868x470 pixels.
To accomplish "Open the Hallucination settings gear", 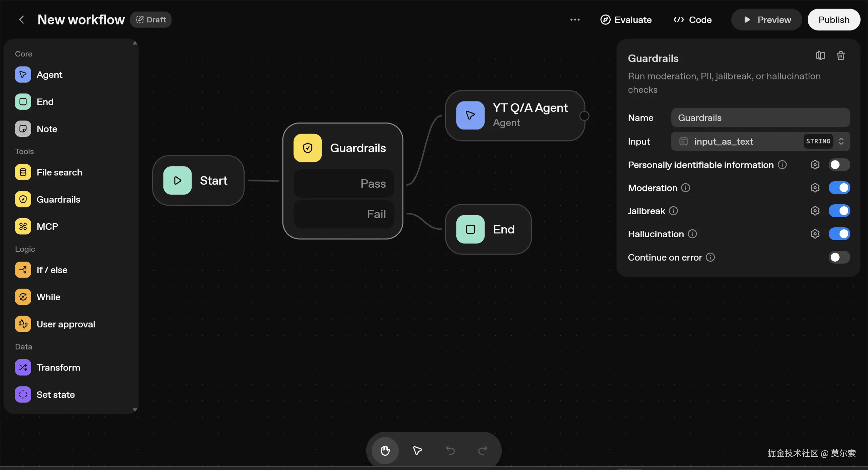I will 815,234.
